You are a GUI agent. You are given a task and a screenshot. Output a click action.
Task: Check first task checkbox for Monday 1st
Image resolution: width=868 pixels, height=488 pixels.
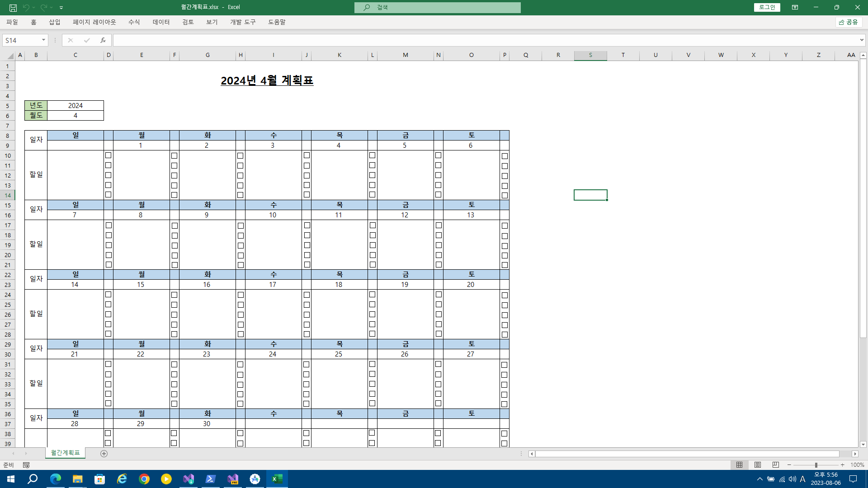click(174, 155)
